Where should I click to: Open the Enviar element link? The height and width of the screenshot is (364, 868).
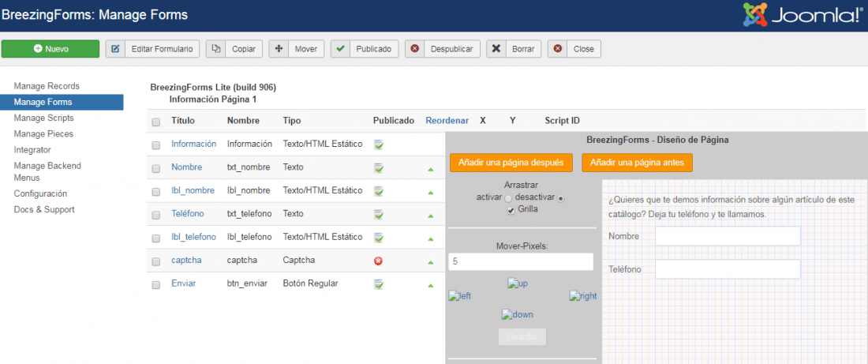pyautogui.click(x=183, y=283)
